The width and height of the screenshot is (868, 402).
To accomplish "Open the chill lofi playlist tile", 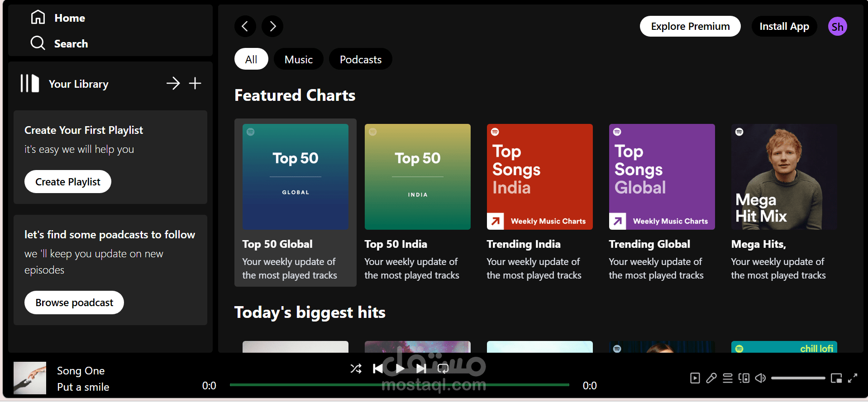I will click(x=784, y=347).
